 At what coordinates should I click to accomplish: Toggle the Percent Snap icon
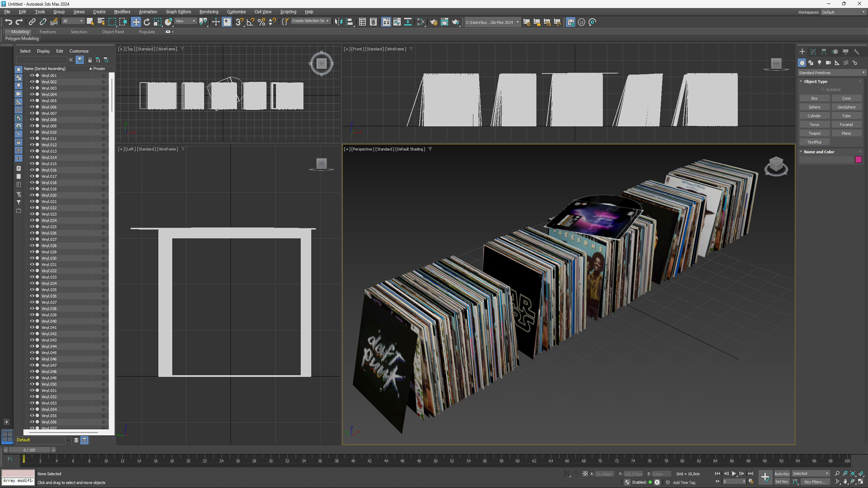tap(261, 22)
